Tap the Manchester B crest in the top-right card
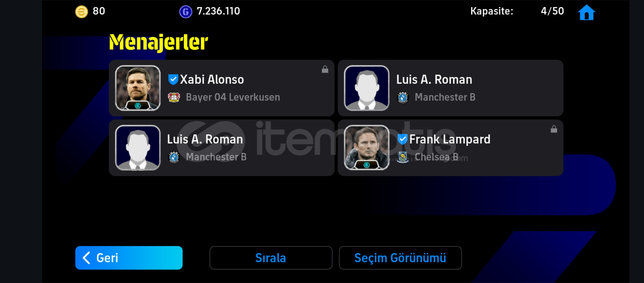644x283 pixels. [x=403, y=97]
